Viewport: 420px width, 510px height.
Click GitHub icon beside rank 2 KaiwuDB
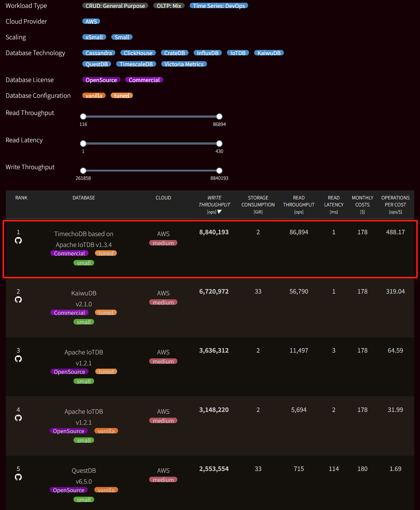pyautogui.click(x=18, y=300)
